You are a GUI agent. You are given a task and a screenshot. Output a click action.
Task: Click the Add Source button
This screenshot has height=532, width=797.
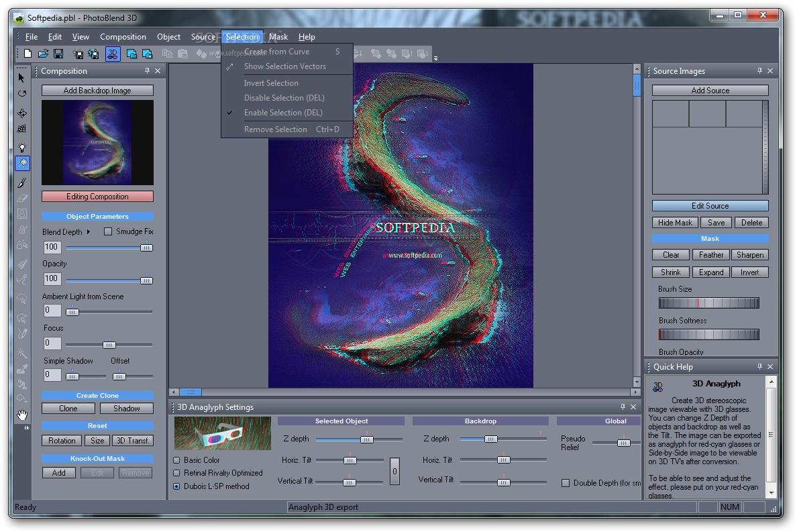[710, 90]
